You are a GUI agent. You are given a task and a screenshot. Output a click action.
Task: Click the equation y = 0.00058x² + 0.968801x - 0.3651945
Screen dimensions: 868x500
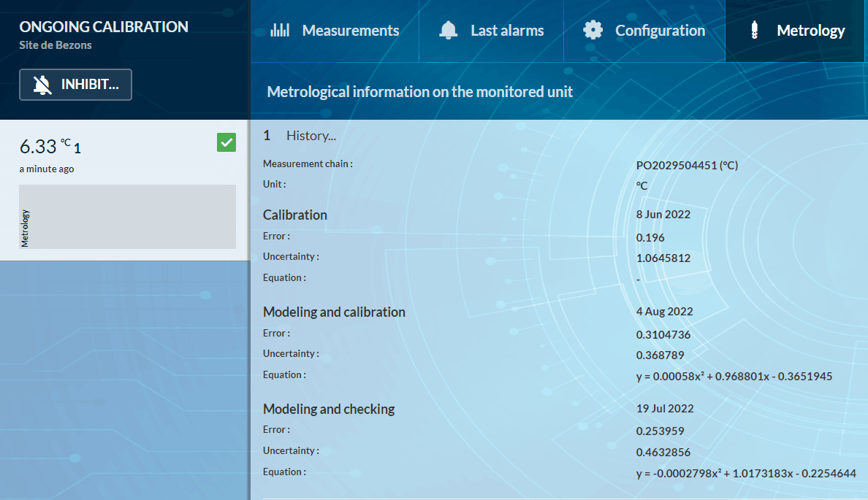point(734,376)
